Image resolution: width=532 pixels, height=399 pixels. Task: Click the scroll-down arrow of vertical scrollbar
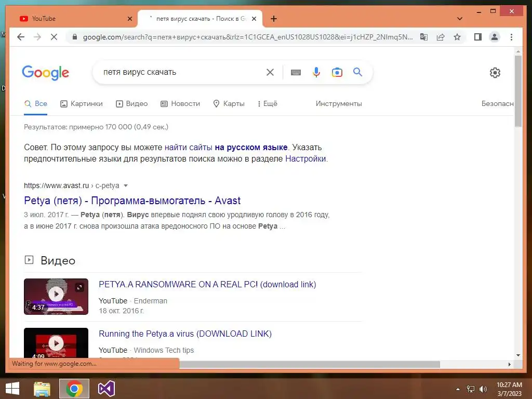(518, 355)
